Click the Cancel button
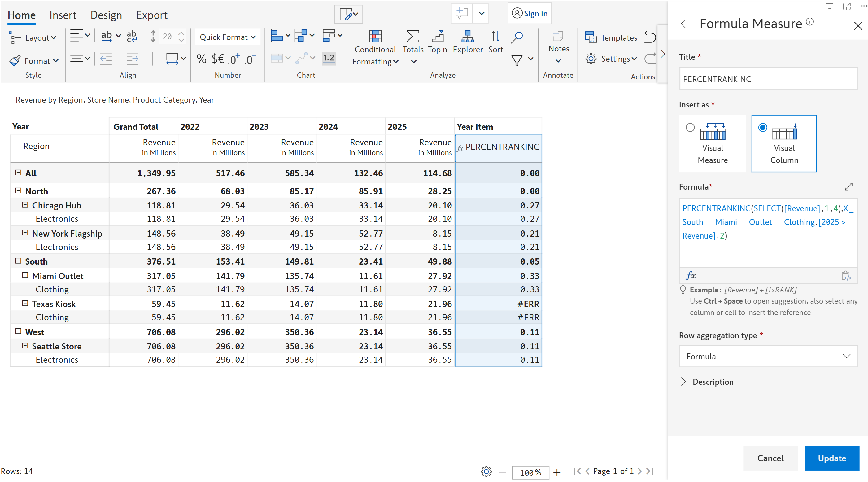The height and width of the screenshot is (482, 868). tap(770, 458)
